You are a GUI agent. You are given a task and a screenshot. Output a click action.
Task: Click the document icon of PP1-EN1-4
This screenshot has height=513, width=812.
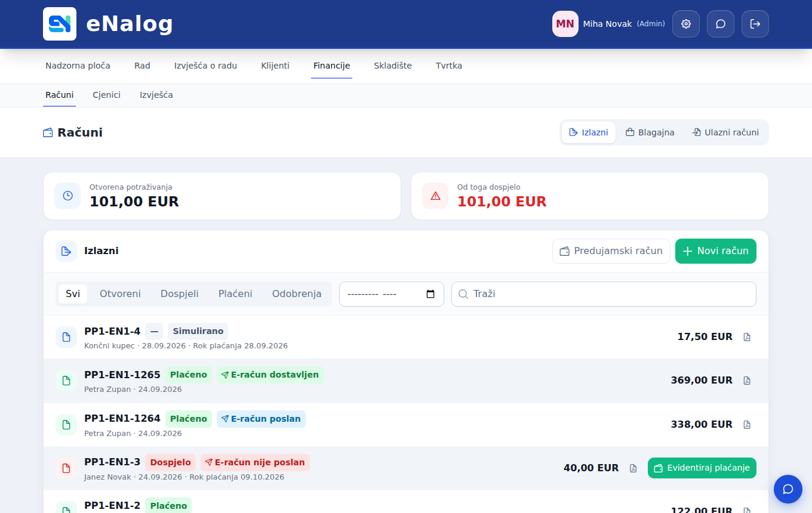click(66, 337)
